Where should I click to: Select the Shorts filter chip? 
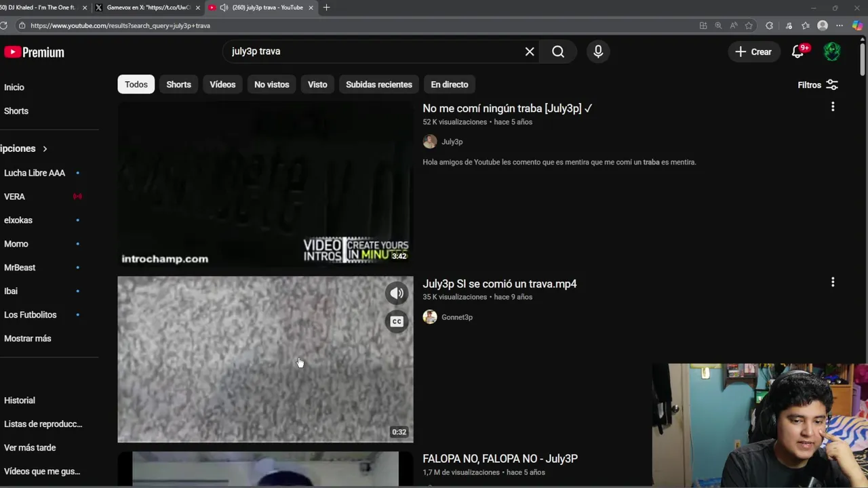[178, 85]
